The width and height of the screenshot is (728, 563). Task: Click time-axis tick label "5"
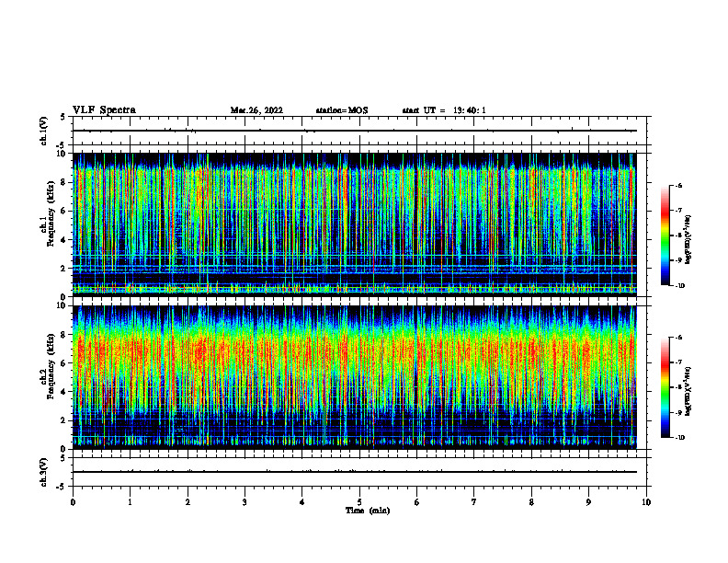point(359,502)
